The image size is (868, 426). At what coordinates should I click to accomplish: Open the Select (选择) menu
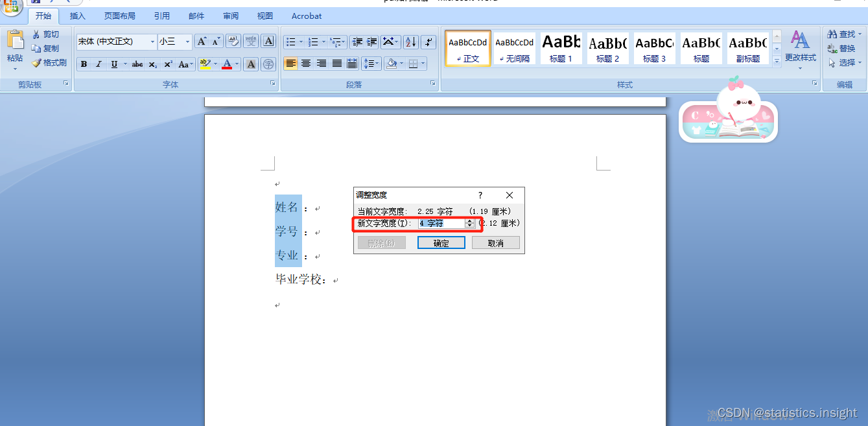pyautogui.click(x=845, y=63)
